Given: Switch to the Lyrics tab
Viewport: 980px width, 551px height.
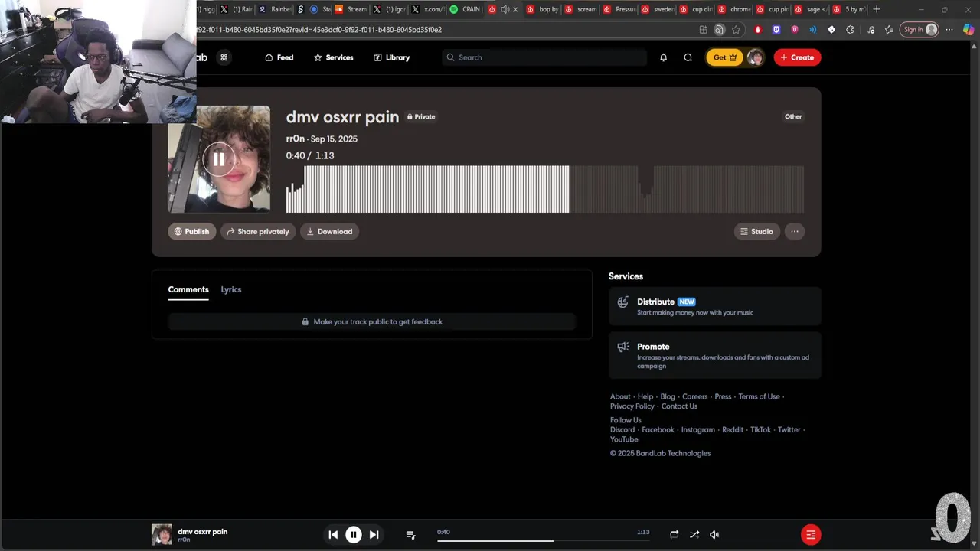Looking at the screenshot, I should click(x=231, y=289).
